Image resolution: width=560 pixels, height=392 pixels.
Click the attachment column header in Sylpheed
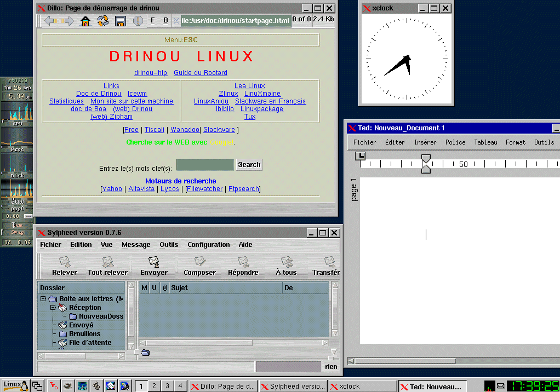pyautogui.click(x=164, y=288)
